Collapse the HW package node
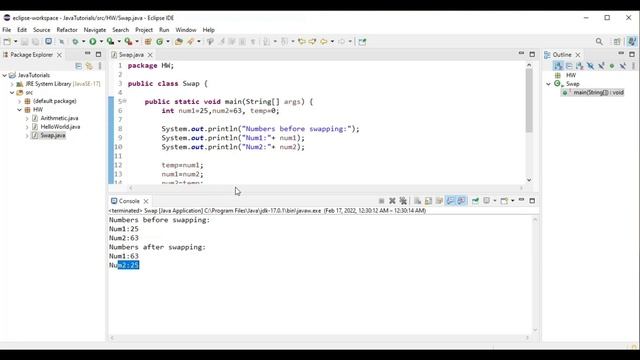 pos(19,110)
